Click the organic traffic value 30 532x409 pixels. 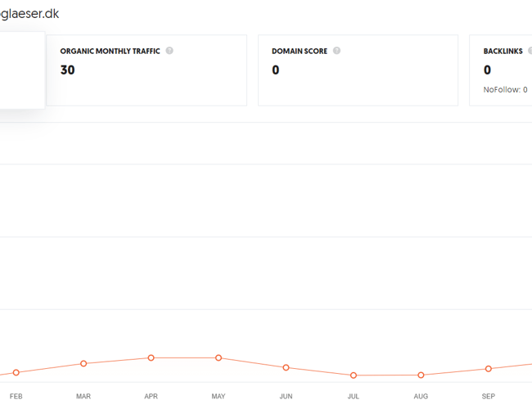pyautogui.click(x=67, y=70)
